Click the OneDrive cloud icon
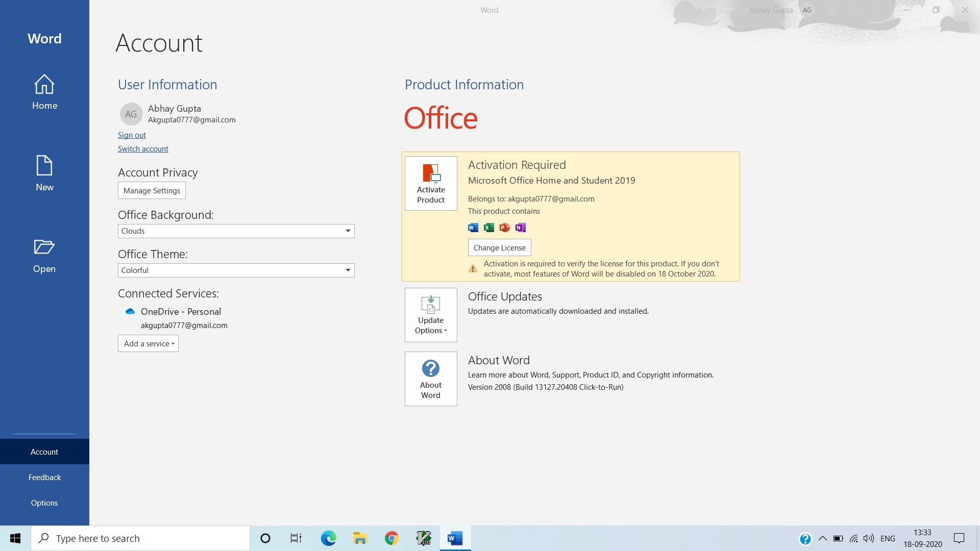Screen dimensions: 980x551 click(x=130, y=312)
